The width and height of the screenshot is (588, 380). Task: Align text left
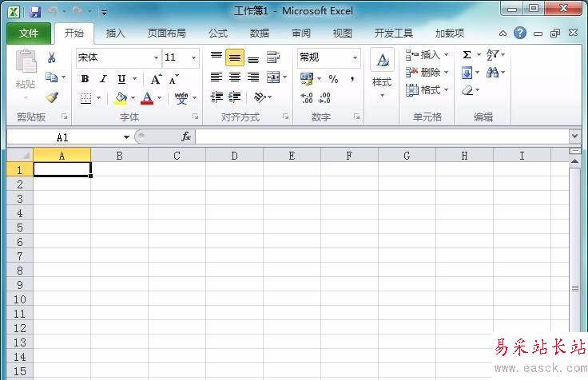click(217, 77)
